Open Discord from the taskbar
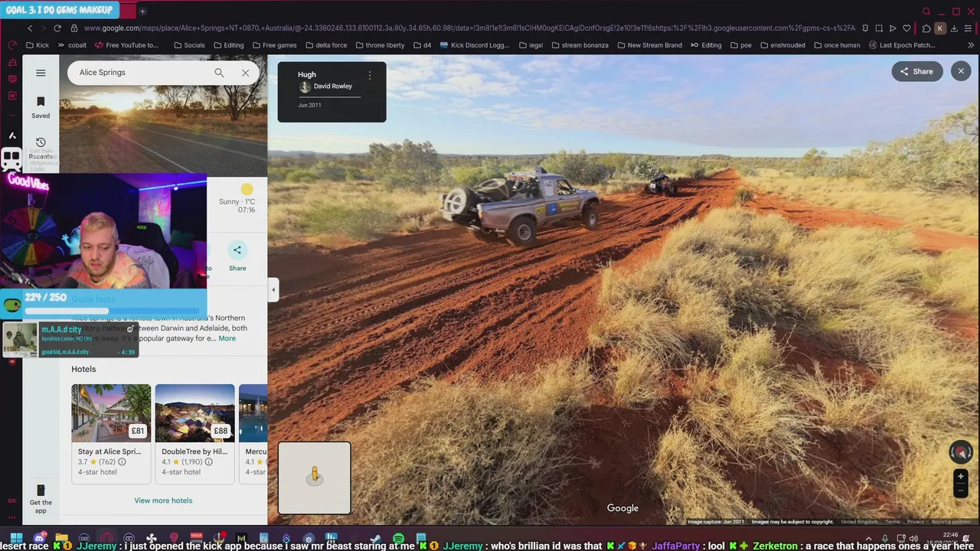 coord(40,539)
